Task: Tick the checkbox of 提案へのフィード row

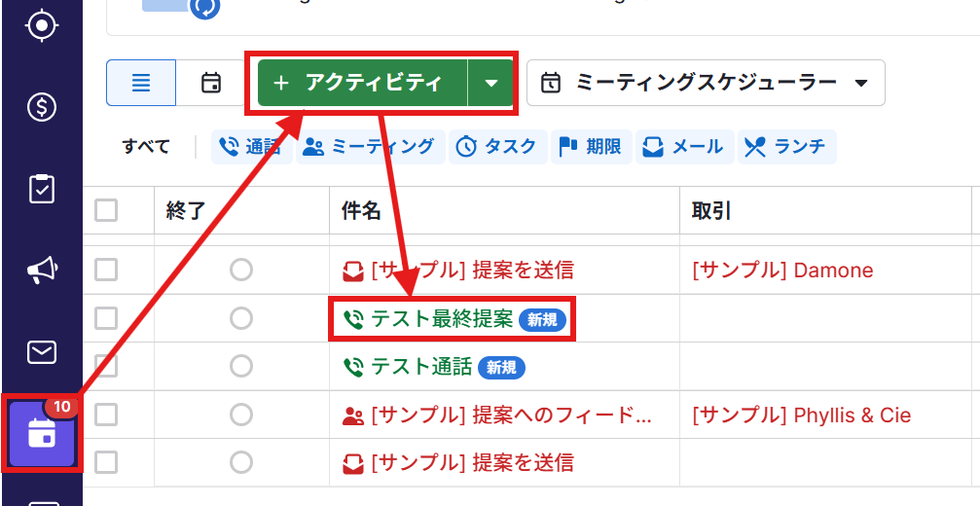Action: tap(106, 415)
